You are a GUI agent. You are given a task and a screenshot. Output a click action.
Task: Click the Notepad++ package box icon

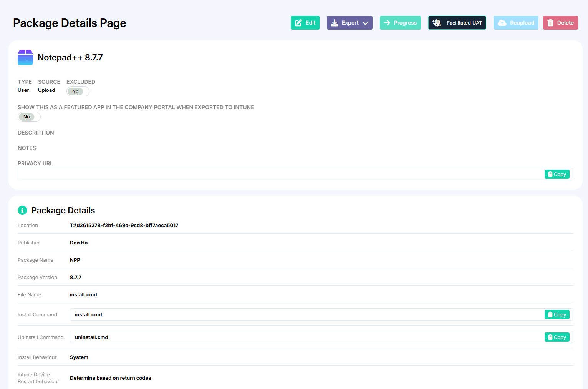click(25, 57)
